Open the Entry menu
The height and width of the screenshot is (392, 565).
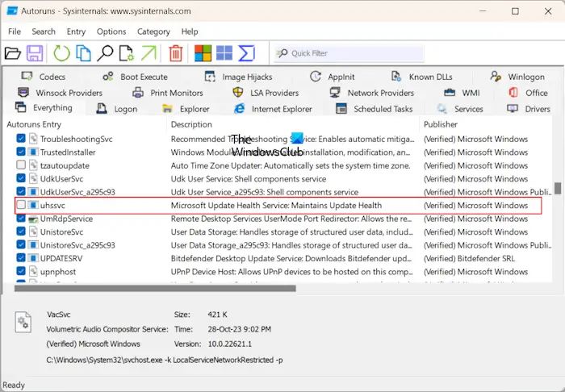(76, 31)
